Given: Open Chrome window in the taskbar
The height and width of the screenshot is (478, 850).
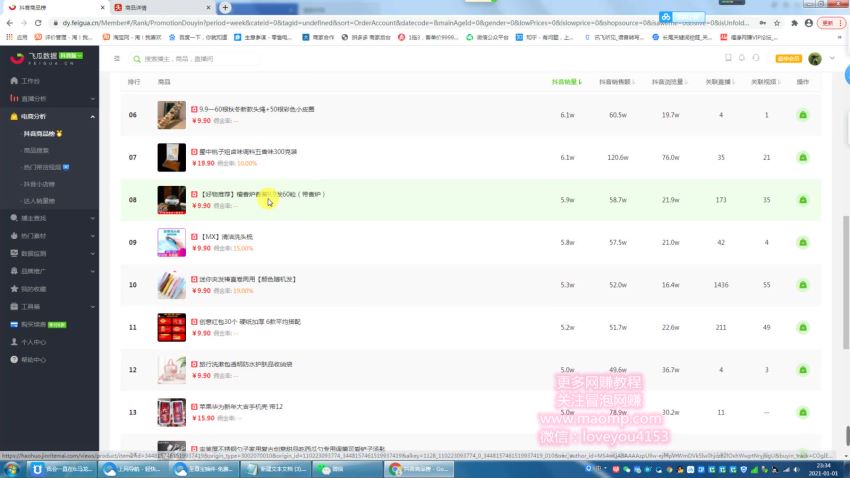Looking at the screenshot, I should [418, 469].
